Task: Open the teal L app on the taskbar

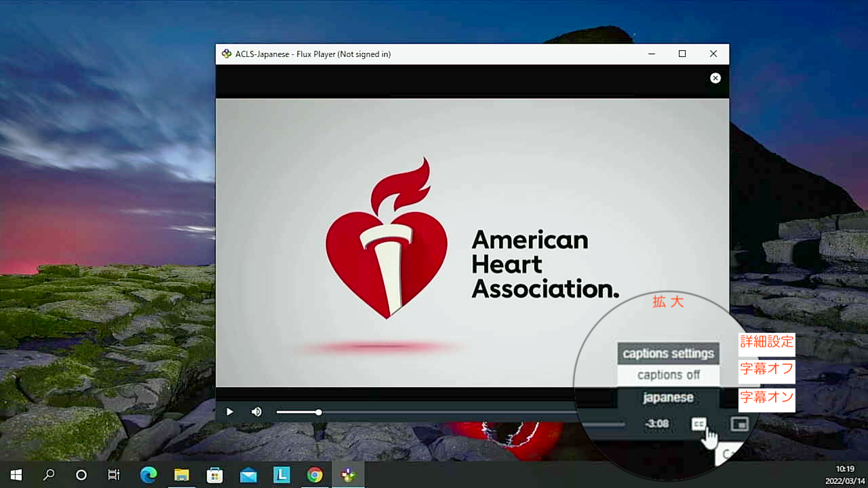Action: (x=281, y=475)
